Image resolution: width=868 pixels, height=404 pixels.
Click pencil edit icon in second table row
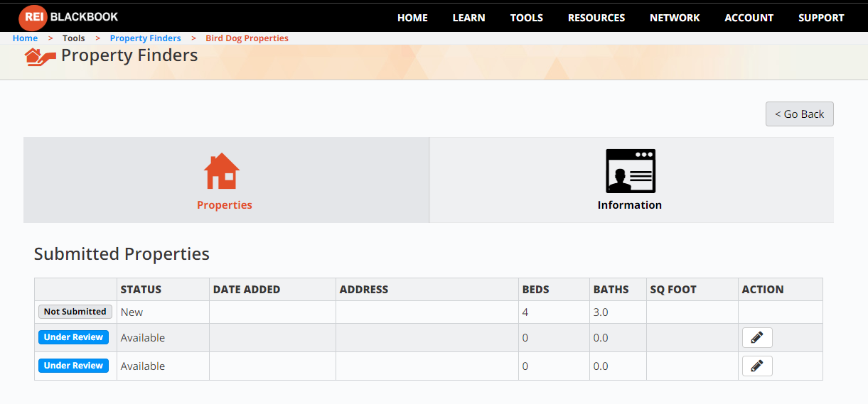[757, 338]
